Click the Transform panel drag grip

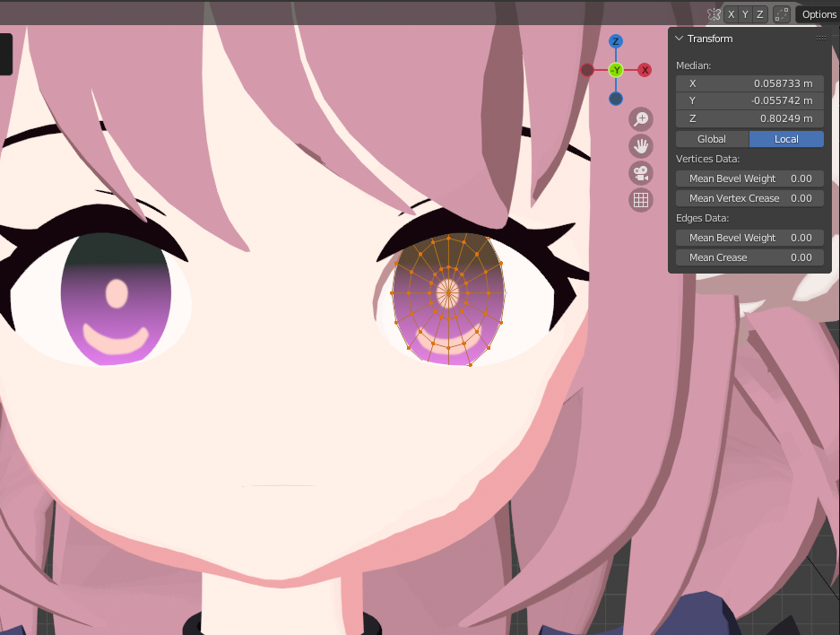tap(820, 39)
